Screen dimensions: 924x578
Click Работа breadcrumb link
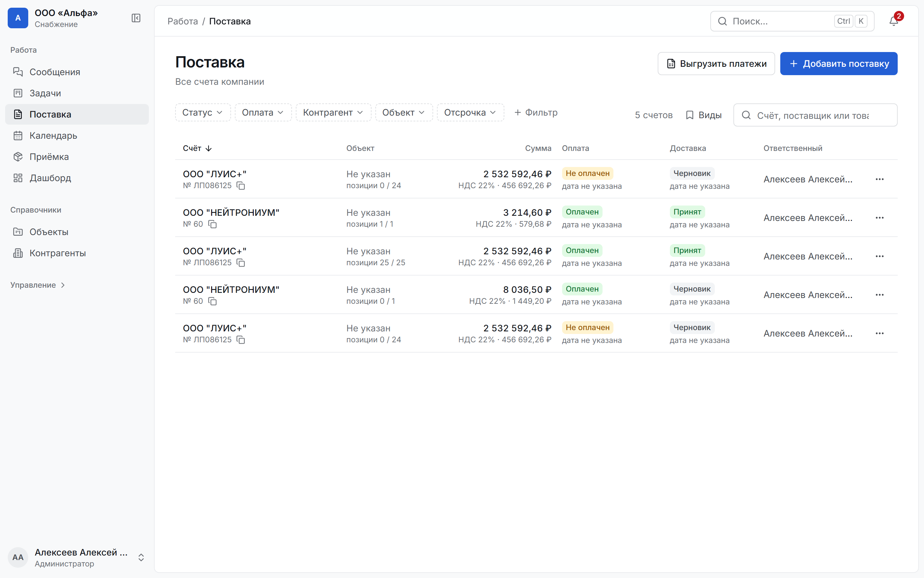coord(183,22)
